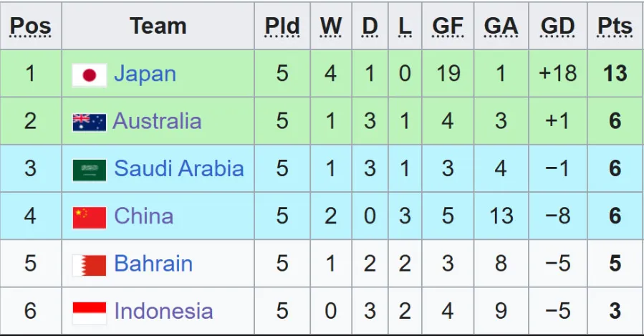This screenshot has height=336, width=644.
Task: Click the Japan flag icon
Action: point(90,75)
